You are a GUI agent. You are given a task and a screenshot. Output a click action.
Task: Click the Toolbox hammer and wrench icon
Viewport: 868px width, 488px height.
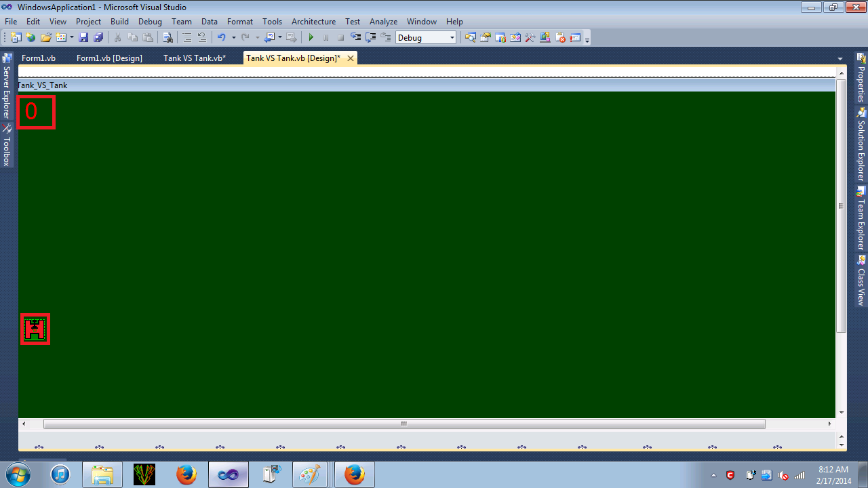(x=530, y=38)
